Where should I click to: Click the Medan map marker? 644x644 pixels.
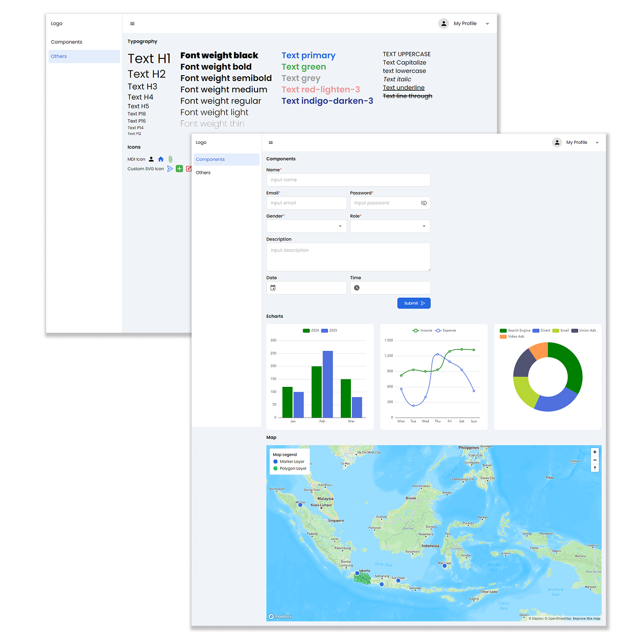point(301,505)
